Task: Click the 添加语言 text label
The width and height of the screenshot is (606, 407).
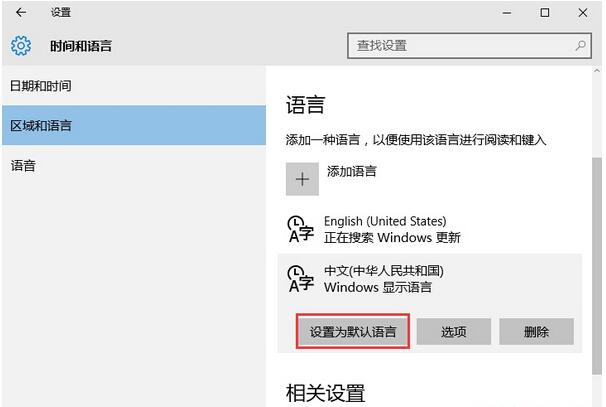Action: click(352, 172)
